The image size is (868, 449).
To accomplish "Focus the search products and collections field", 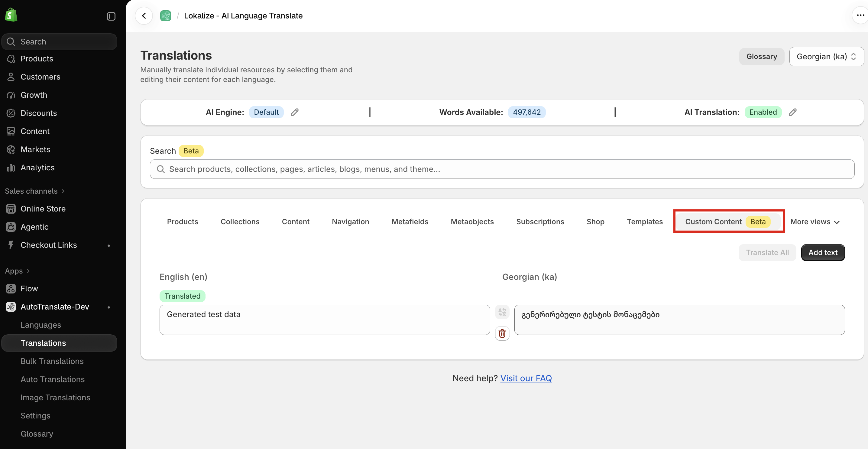I will pyautogui.click(x=502, y=169).
